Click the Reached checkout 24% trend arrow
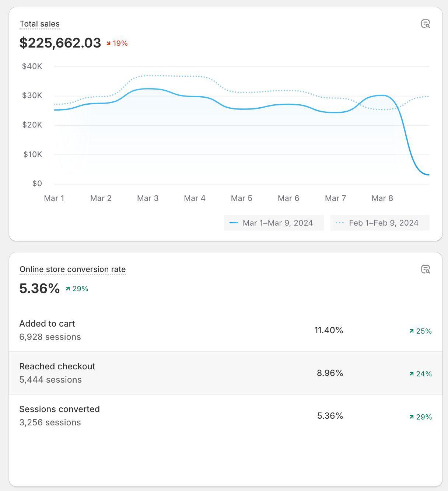 [412, 374]
